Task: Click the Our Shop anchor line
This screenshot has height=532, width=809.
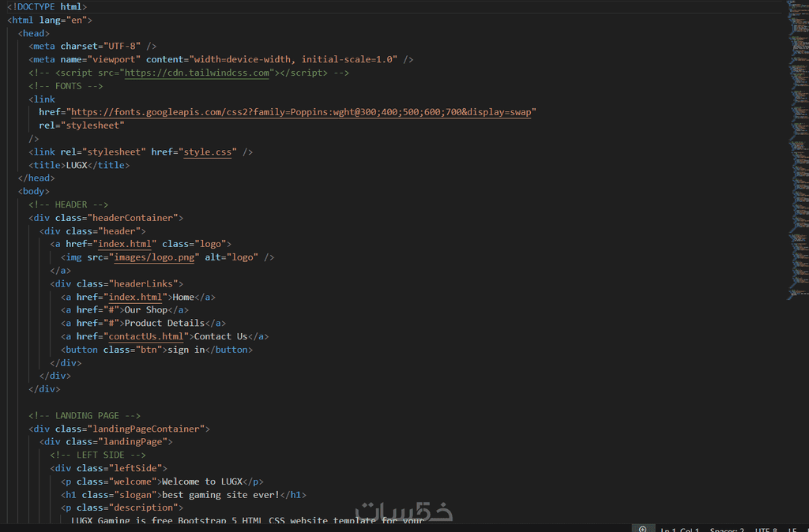Action: pyautogui.click(x=124, y=310)
